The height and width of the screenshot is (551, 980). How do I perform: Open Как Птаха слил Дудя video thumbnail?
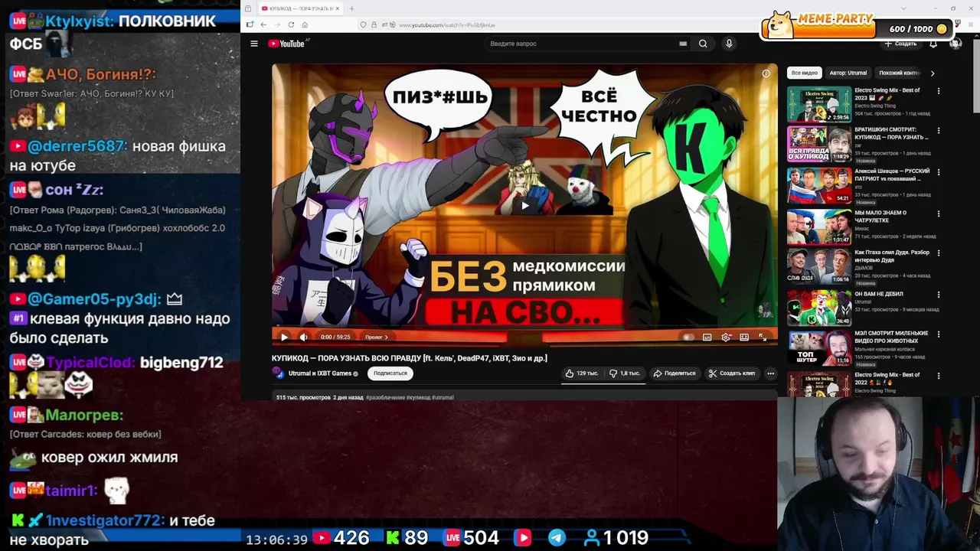(x=819, y=266)
